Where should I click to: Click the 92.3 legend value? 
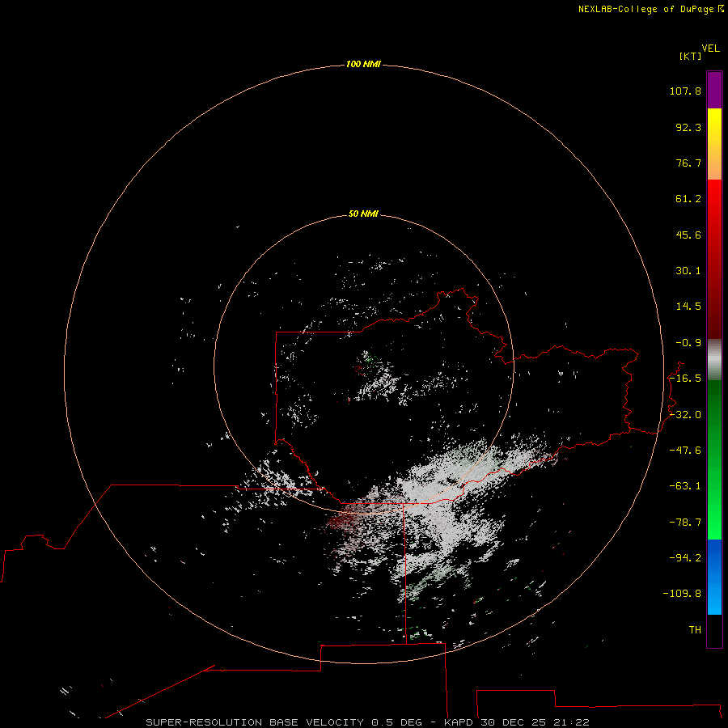pyautogui.click(x=688, y=128)
